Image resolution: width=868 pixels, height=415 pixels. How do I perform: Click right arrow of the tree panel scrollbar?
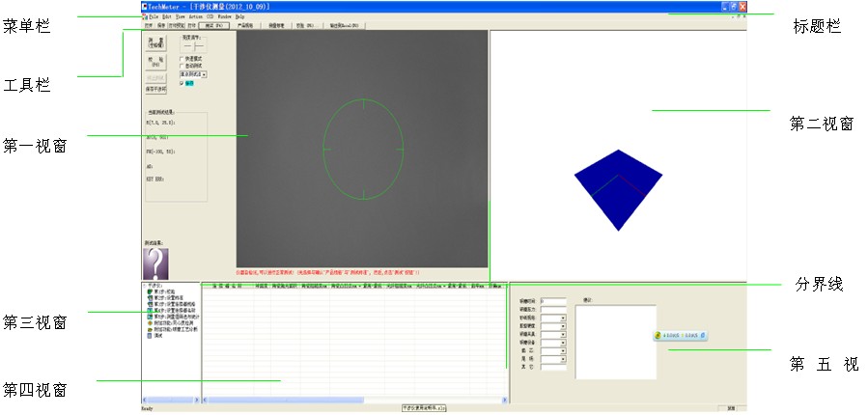pyautogui.click(x=197, y=400)
